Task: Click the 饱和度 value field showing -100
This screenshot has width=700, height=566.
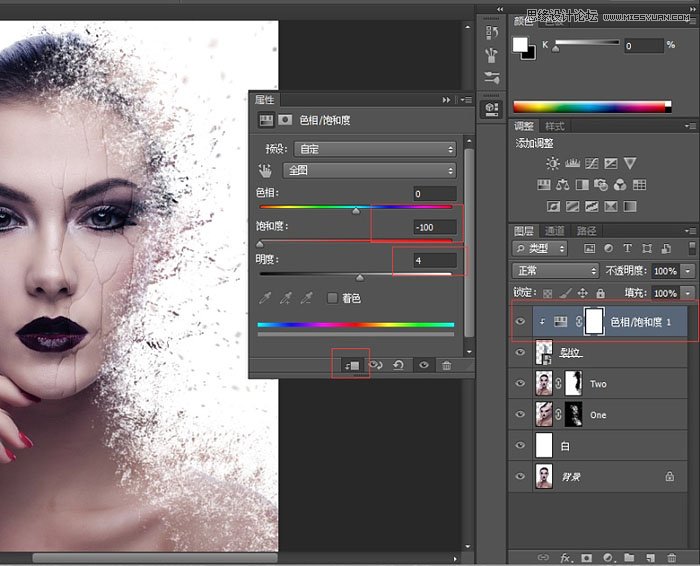Action: pos(434,227)
